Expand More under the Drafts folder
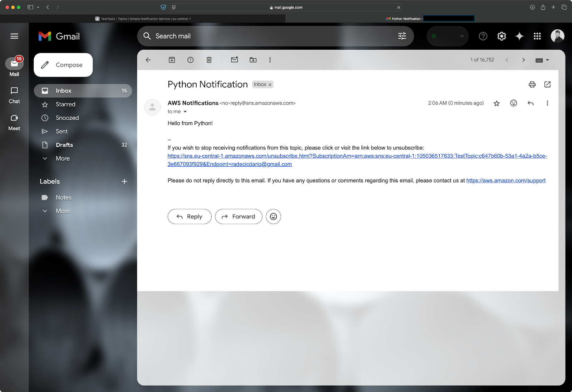 [x=83, y=158]
